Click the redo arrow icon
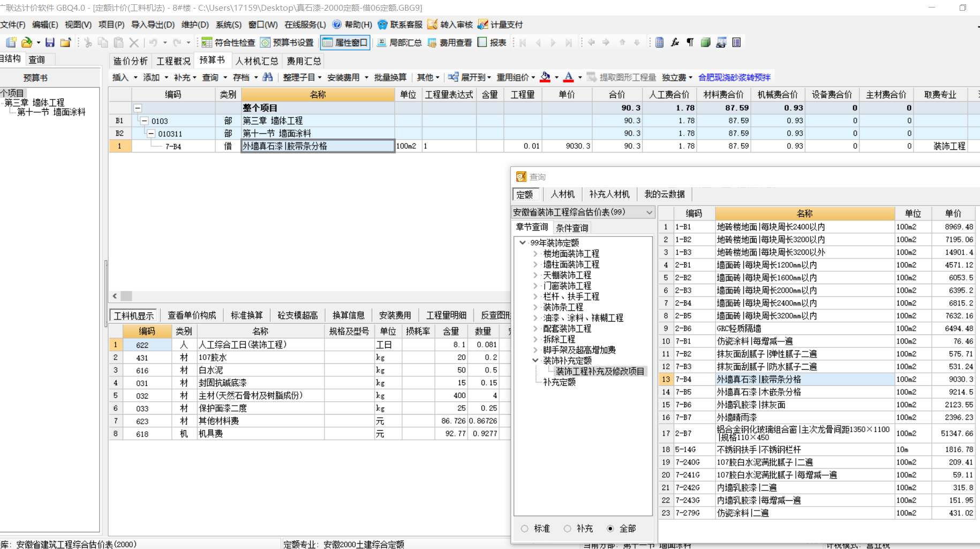The width and height of the screenshot is (980, 549). coord(177,42)
